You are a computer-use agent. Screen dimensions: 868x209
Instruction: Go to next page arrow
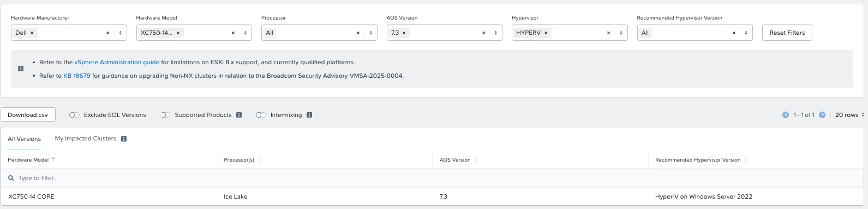tap(822, 115)
